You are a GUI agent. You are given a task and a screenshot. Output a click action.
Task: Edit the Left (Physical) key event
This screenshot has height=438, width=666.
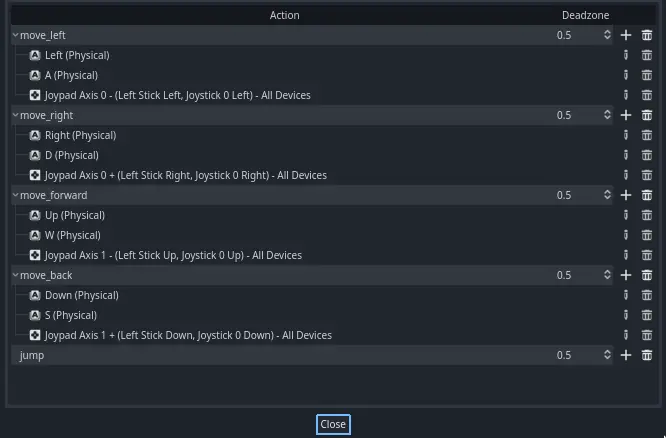coord(626,55)
